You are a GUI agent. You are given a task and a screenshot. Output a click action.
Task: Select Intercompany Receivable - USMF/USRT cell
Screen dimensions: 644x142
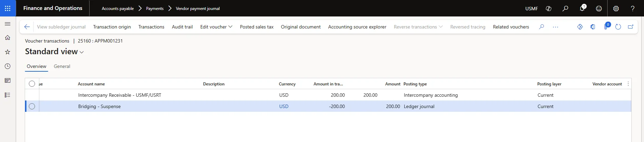click(x=119, y=95)
